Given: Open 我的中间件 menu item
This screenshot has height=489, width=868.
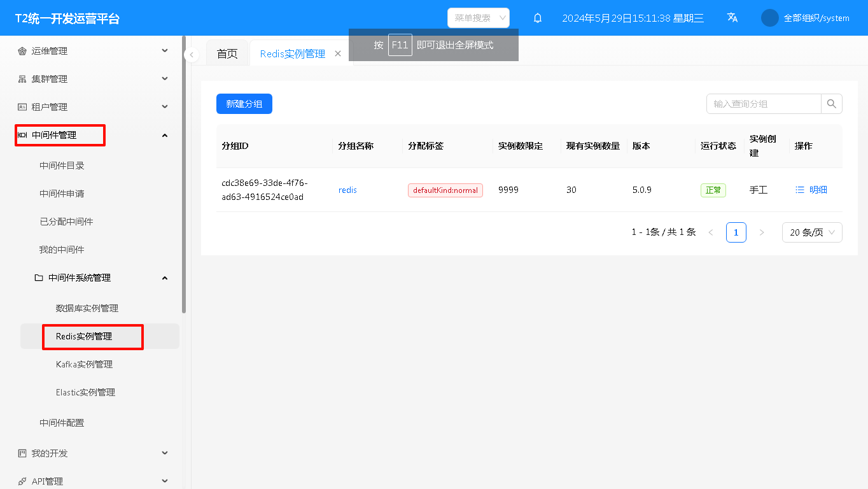Looking at the screenshot, I should [x=62, y=250].
